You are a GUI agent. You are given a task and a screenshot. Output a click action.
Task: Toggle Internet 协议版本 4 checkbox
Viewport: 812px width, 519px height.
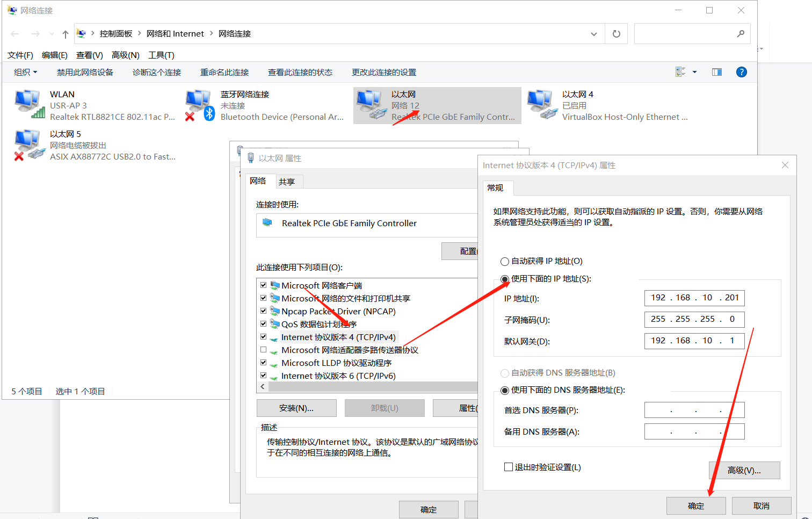coord(264,337)
